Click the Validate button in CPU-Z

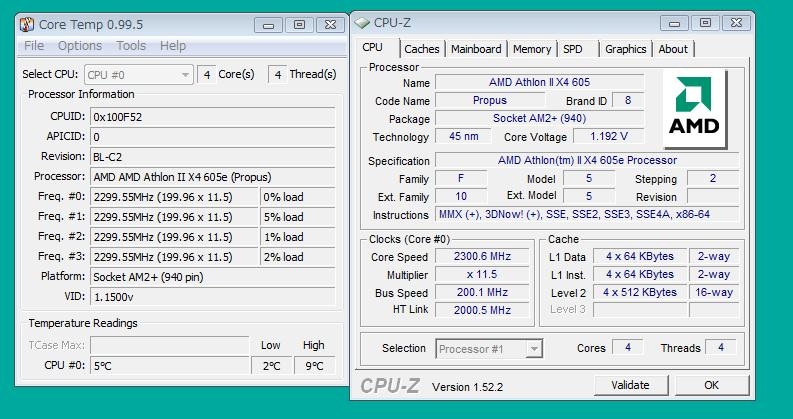click(630, 385)
